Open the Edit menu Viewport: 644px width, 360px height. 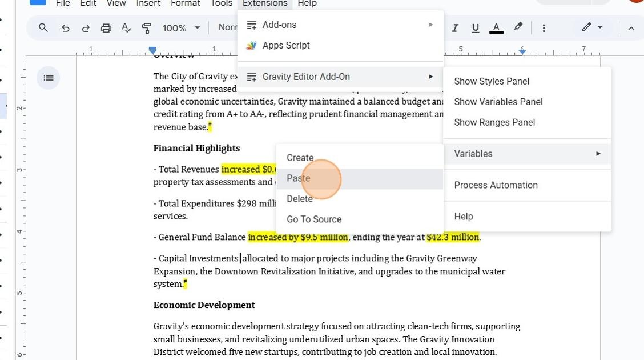(88, 3)
